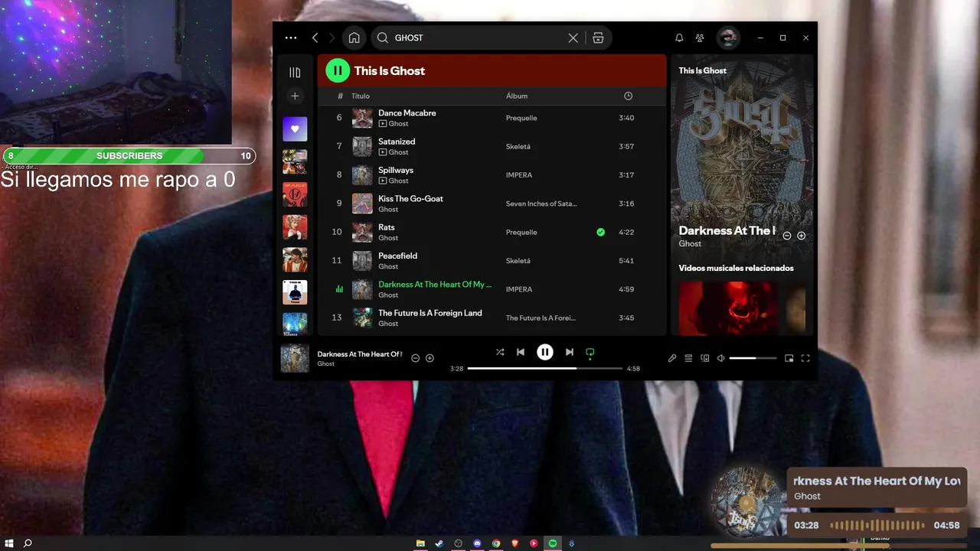The image size is (980, 551).
Task: Pause playback in the bottom player bar
Action: 545,352
